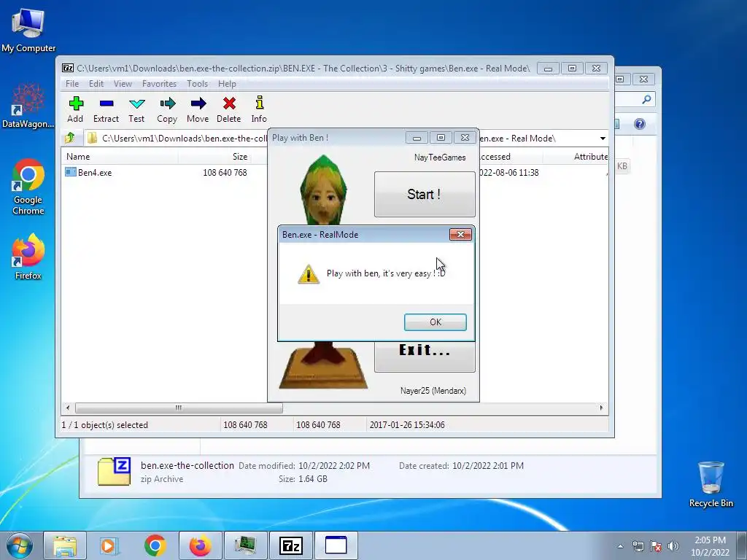Open the Help menu

(228, 84)
